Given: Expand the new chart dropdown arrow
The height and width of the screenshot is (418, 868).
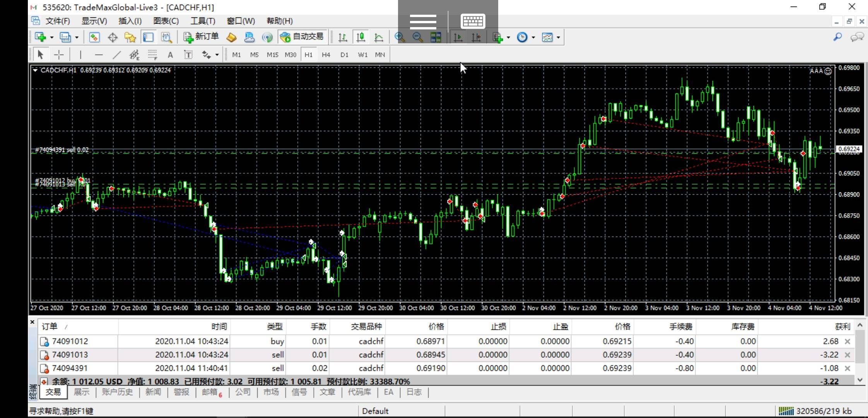Looking at the screenshot, I should (x=52, y=38).
